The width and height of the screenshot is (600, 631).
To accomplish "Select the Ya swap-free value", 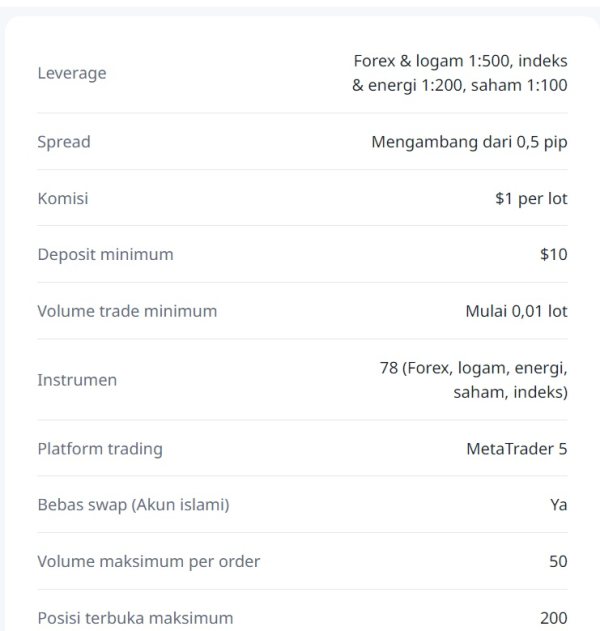I will (x=558, y=505).
